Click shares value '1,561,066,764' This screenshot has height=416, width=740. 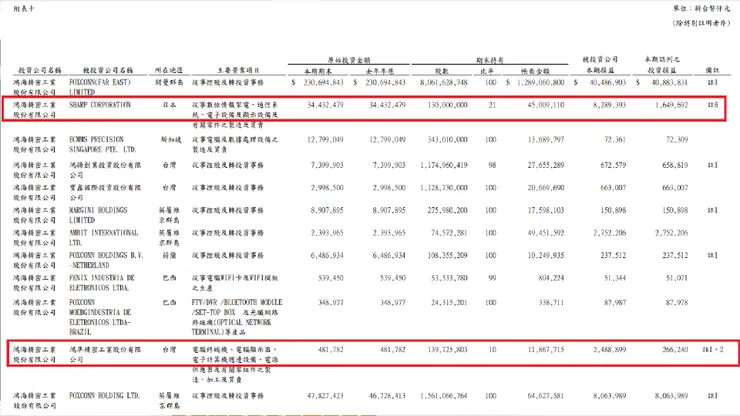(444, 396)
